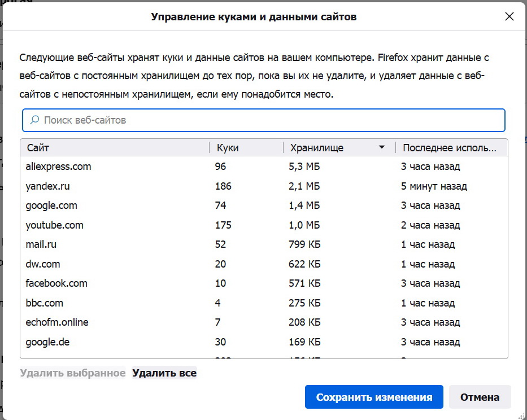Select the echofm.online row
This screenshot has height=420, width=527.
point(264,322)
